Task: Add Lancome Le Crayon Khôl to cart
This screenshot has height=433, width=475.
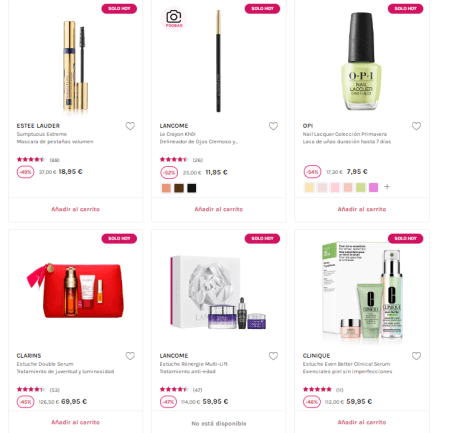Action: tap(219, 209)
